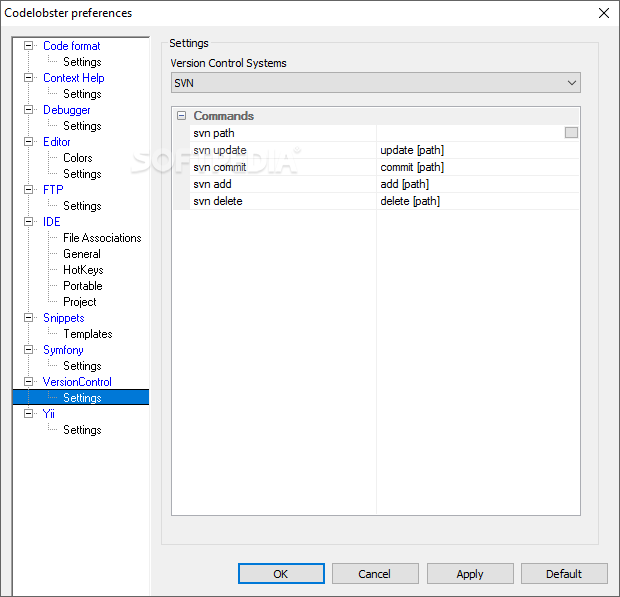Click the OK button
The height and width of the screenshot is (597, 620).
pos(281,574)
